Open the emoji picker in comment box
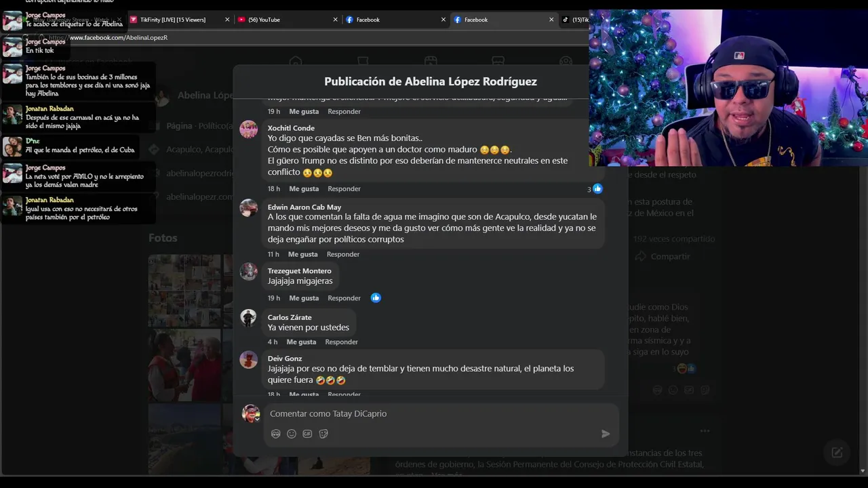 click(x=292, y=434)
